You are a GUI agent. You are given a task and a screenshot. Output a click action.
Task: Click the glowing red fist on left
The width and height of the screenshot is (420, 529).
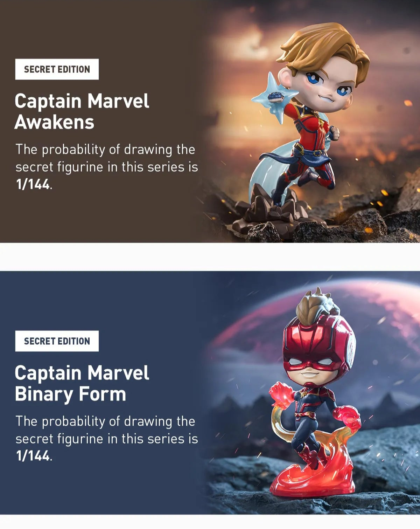coord(281,393)
